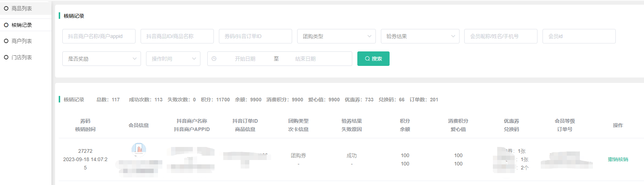Click the clock icon in date range

[214, 59]
